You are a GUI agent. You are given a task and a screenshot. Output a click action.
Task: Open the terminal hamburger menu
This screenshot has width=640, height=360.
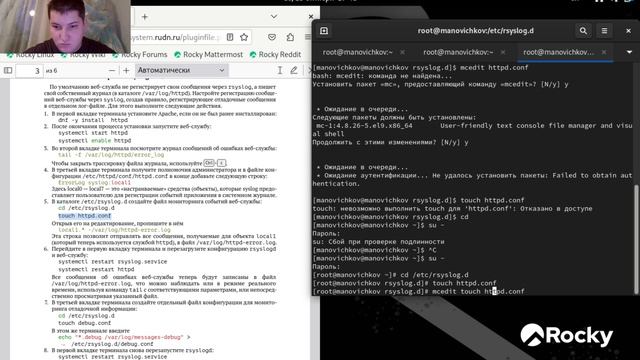pos(604,31)
